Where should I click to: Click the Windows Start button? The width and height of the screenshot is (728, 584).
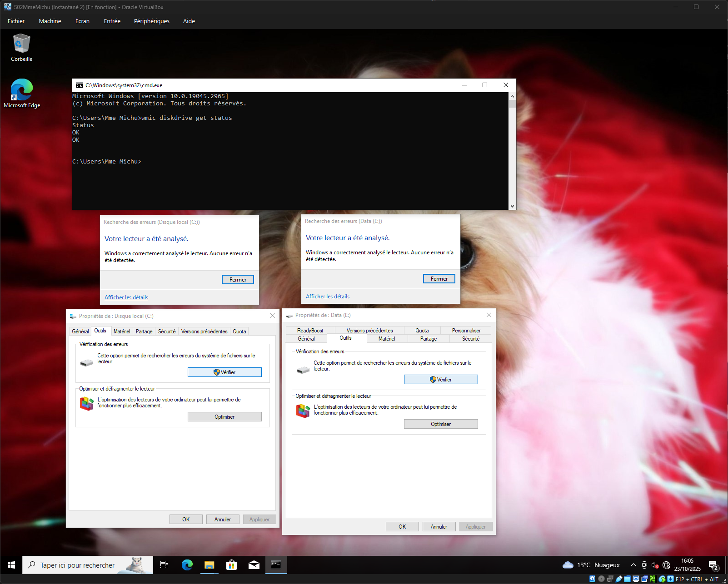[x=11, y=565]
